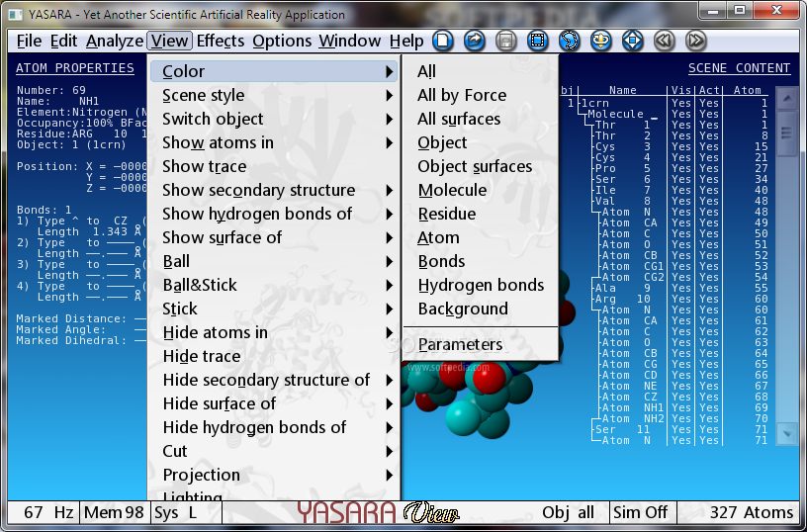This screenshot has width=807, height=532.
Task: Expand the Ball submenu
Action: [274, 261]
